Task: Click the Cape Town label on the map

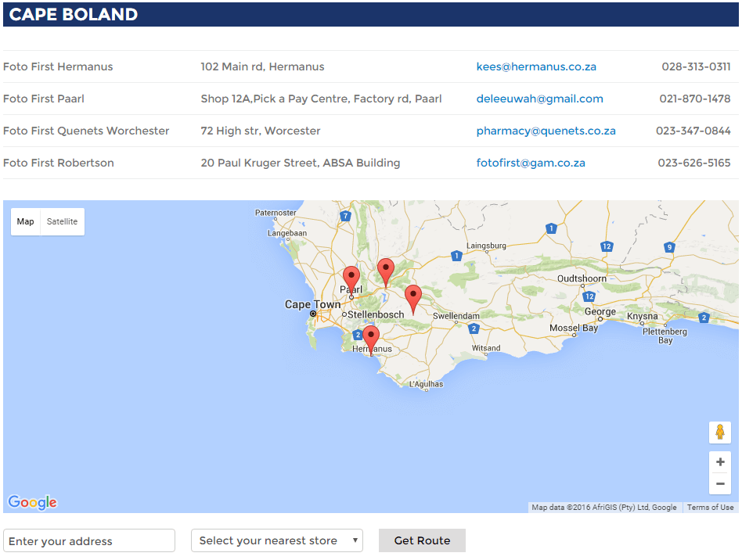Action: pyautogui.click(x=312, y=304)
